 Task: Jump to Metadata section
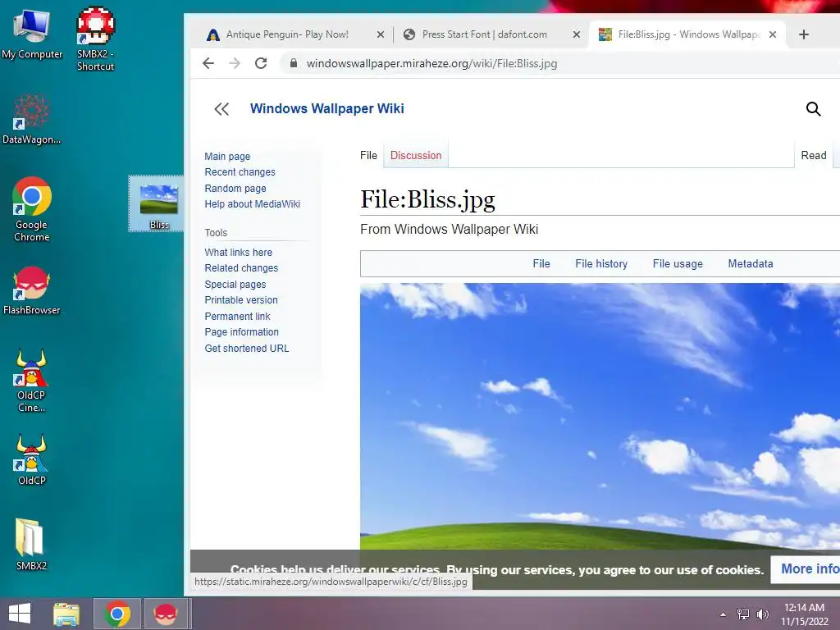point(750,263)
